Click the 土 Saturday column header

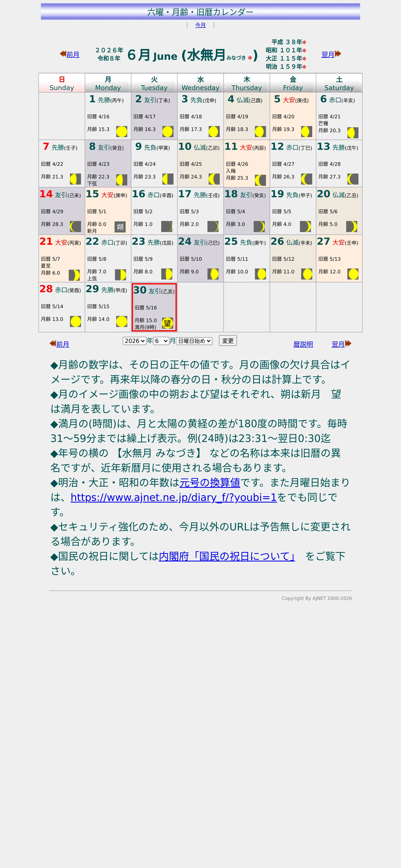[339, 83]
